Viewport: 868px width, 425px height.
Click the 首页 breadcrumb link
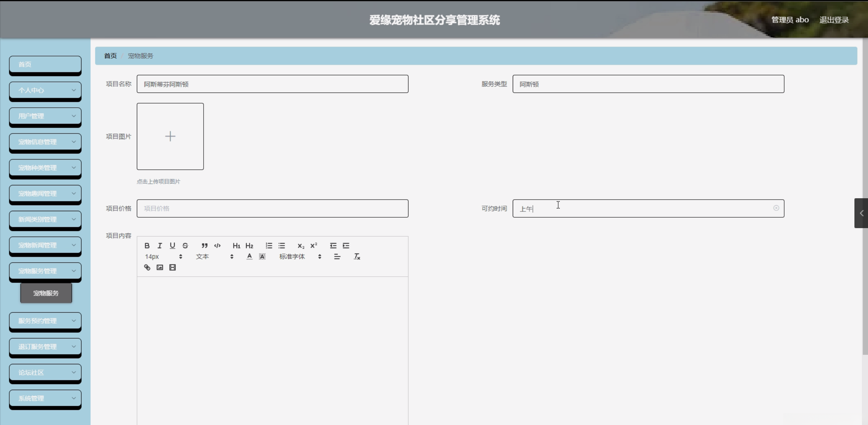pyautogui.click(x=110, y=56)
